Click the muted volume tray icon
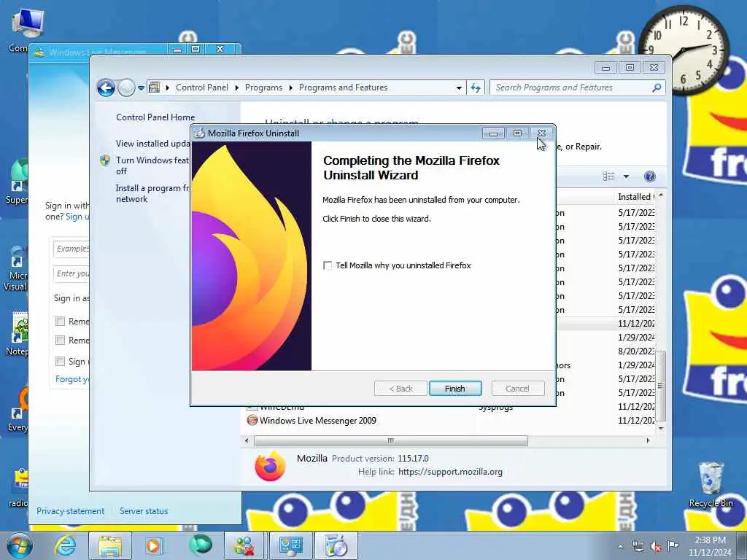 (x=656, y=547)
